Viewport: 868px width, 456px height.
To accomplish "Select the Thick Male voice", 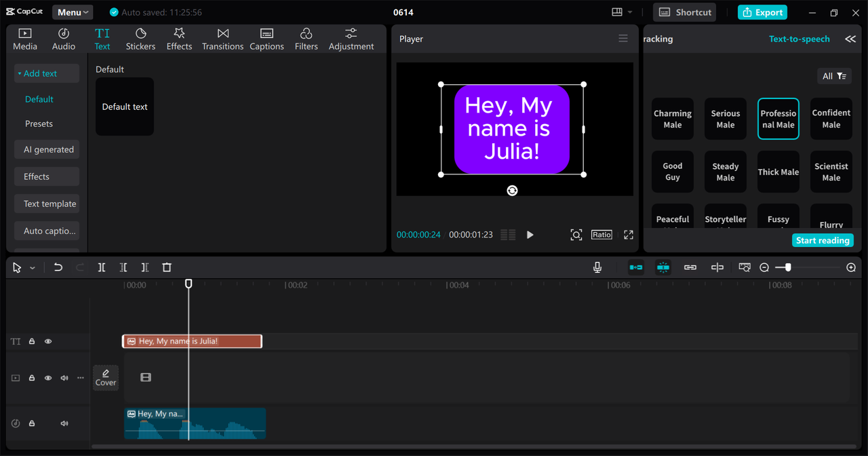I will pos(778,172).
